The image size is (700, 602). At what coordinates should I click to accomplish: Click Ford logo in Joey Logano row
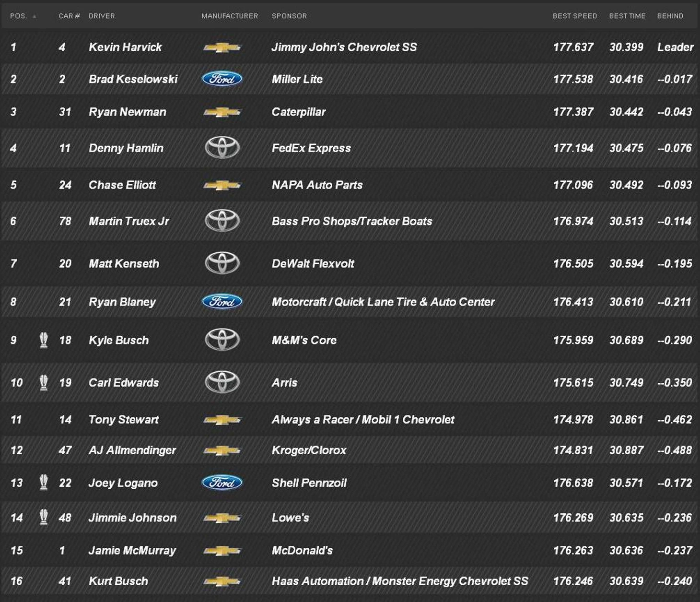[x=222, y=483]
